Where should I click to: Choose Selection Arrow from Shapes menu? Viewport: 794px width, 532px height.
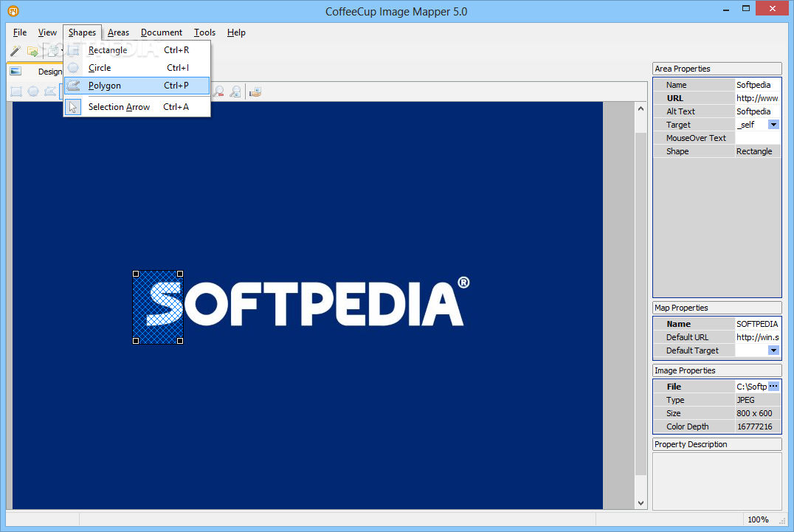(x=137, y=107)
